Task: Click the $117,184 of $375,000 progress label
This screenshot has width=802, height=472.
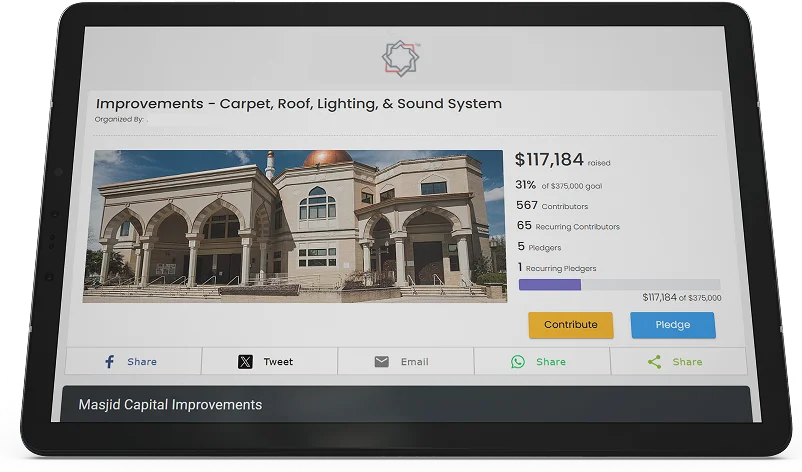Action: pos(681,298)
